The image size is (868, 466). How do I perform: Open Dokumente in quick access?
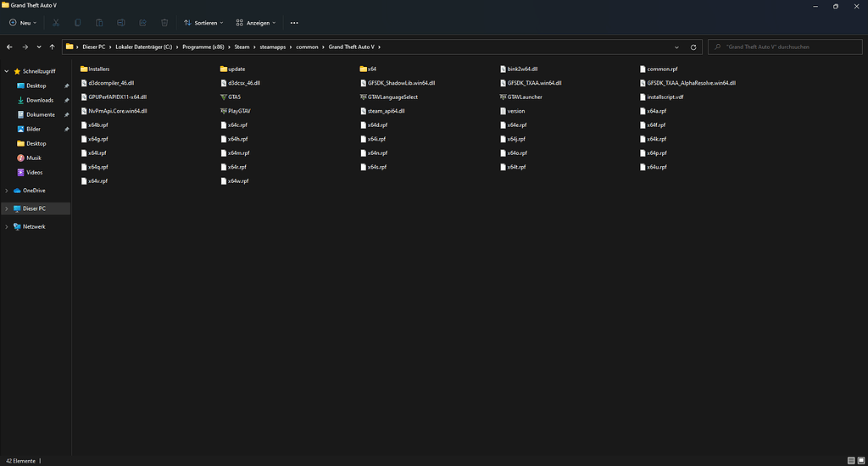[41, 114]
